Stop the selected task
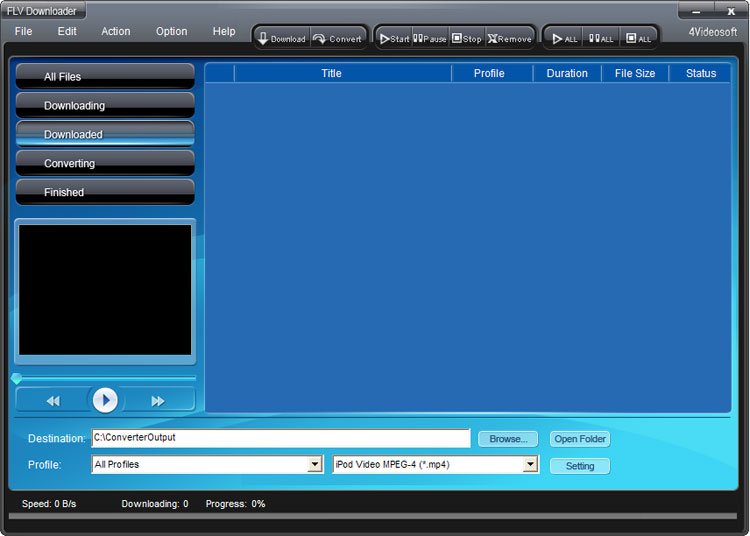This screenshot has width=750, height=536. (467, 38)
